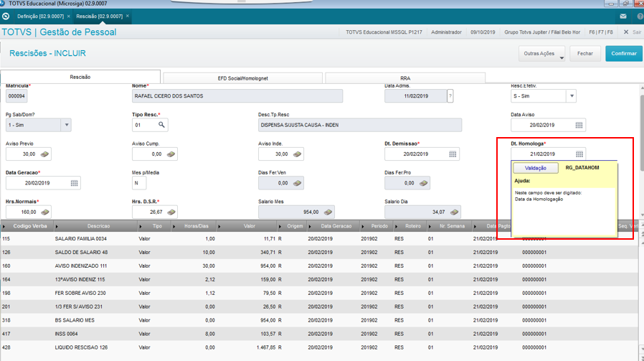Image resolution: width=644 pixels, height=361 pixels.
Task: Open calculator icon beside Aviso Previo
Action: 44,154
